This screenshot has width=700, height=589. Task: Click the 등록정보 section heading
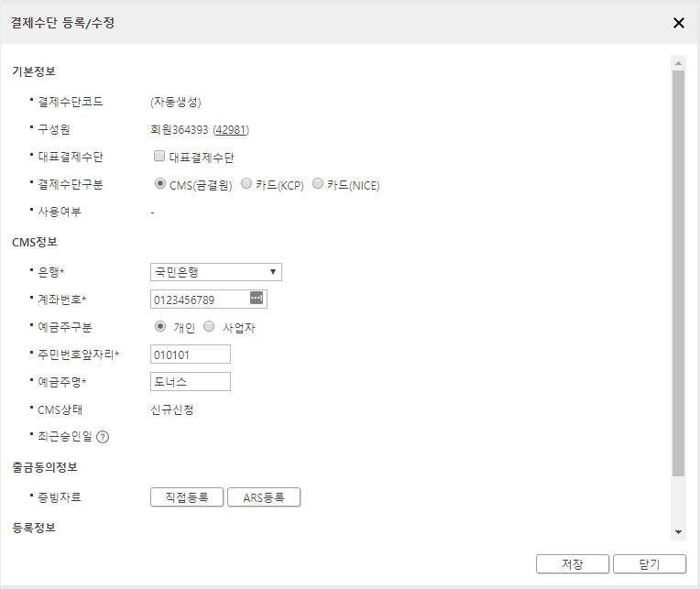pyautogui.click(x=34, y=528)
